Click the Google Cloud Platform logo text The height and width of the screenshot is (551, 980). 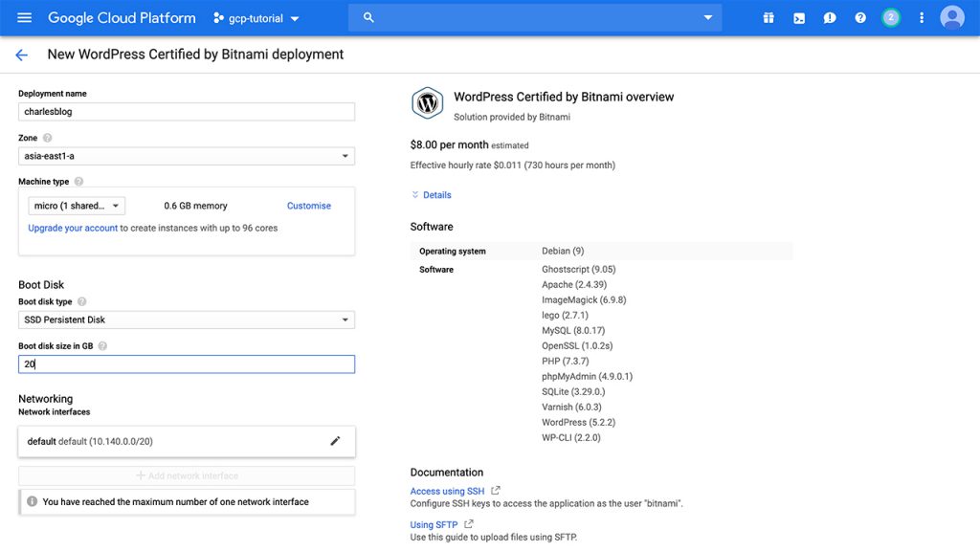(x=122, y=18)
